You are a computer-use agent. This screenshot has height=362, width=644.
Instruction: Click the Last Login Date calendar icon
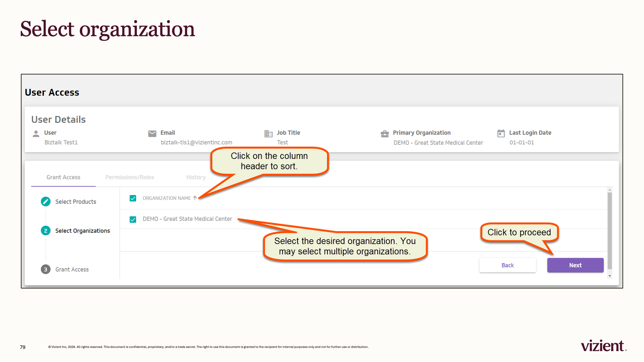501,133
